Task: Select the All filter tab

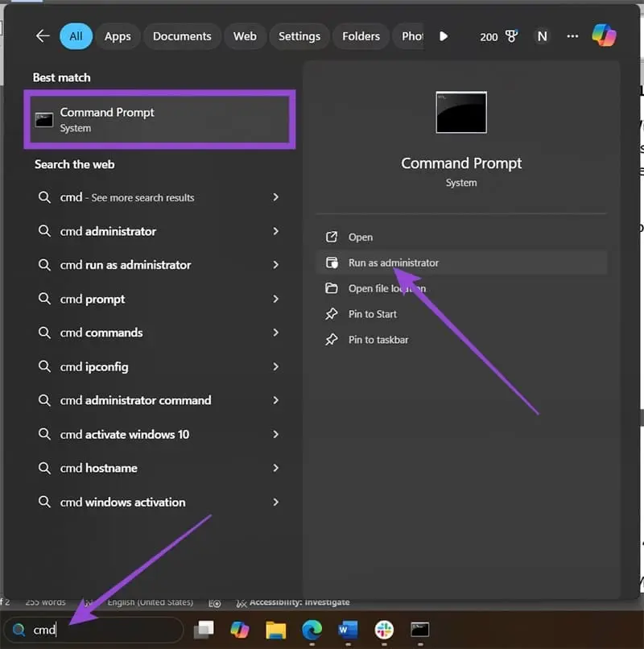Action: 76,36
